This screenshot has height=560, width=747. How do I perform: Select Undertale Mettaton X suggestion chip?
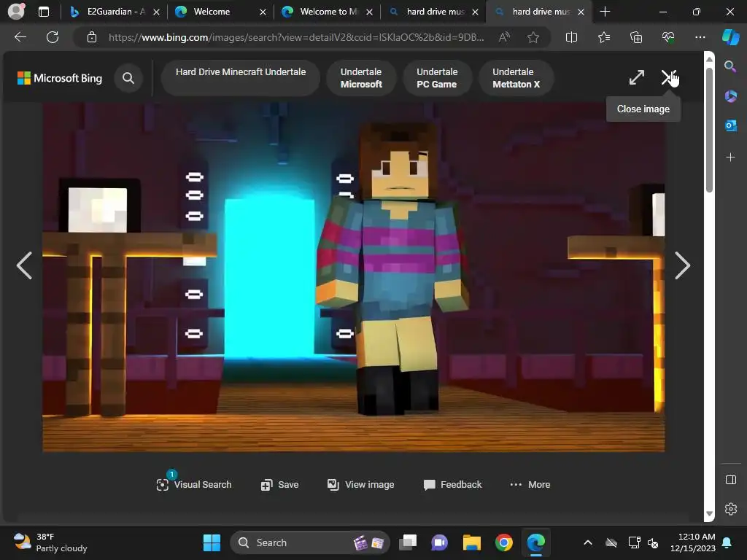point(516,77)
